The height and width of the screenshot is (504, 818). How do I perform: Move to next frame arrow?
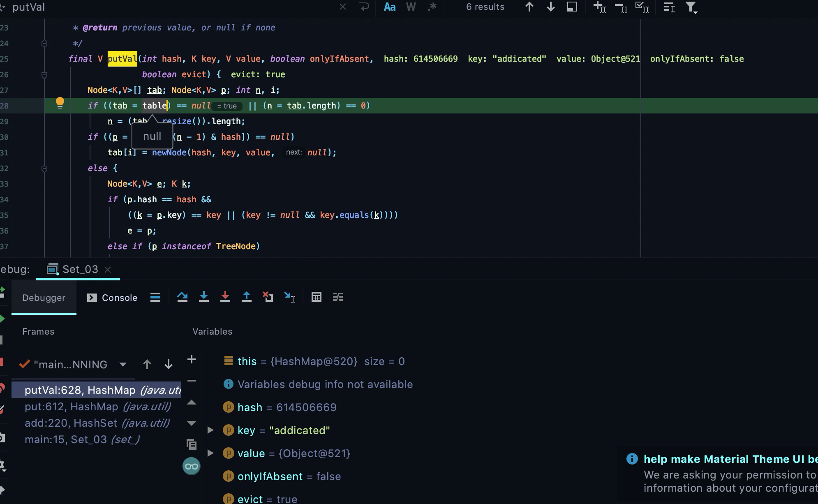coord(169,364)
